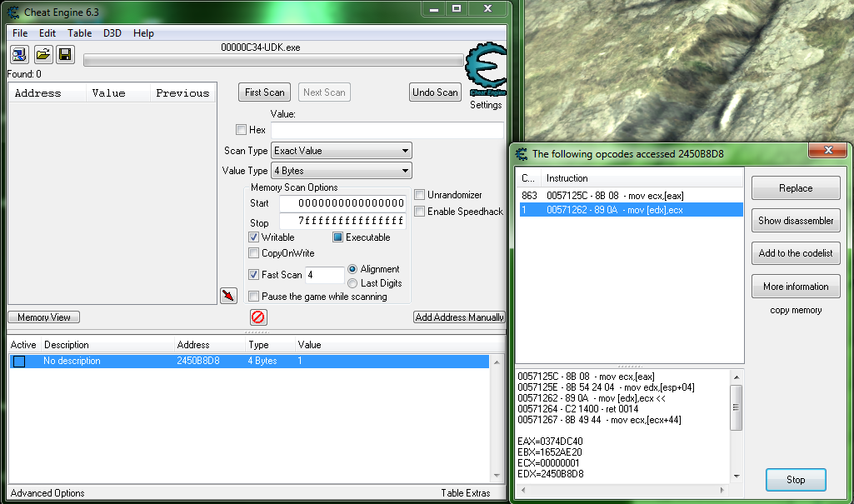Click the opcodes window title icon
This screenshot has height=504, width=854.
(x=522, y=153)
